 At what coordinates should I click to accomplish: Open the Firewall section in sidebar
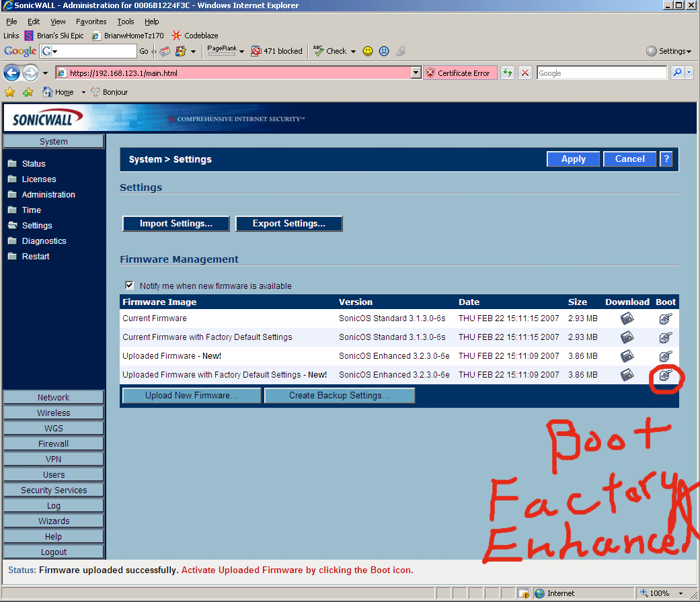point(54,443)
